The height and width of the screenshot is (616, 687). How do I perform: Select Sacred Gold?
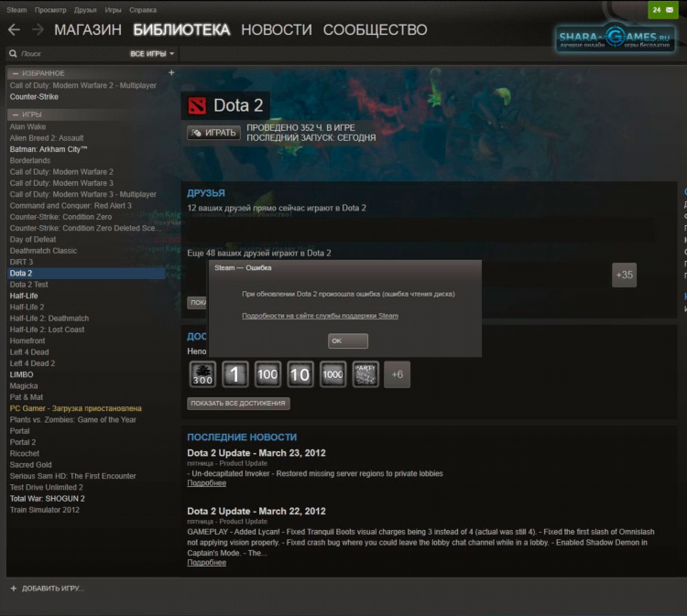[30, 465]
